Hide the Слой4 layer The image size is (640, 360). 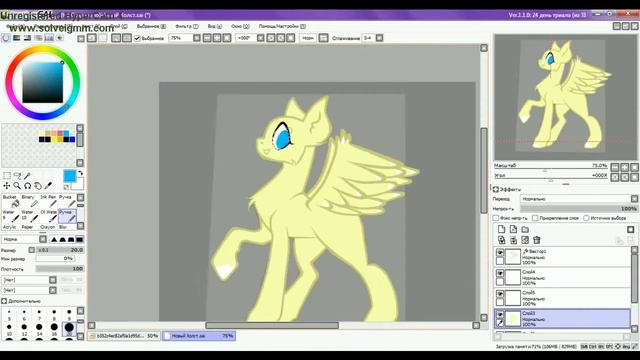click(500, 273)
